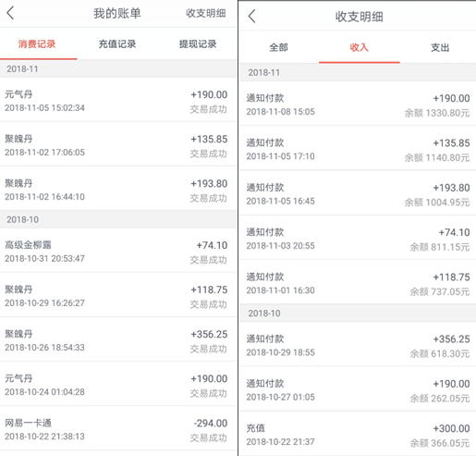Open 聚魄丹 record of +356.25
Viewport: 476px width, 456px height.
[x=118, y=339]
